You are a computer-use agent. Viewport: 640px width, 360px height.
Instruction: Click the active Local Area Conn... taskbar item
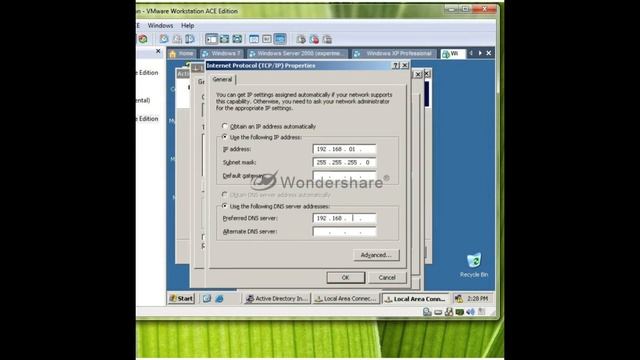(416, 299)
